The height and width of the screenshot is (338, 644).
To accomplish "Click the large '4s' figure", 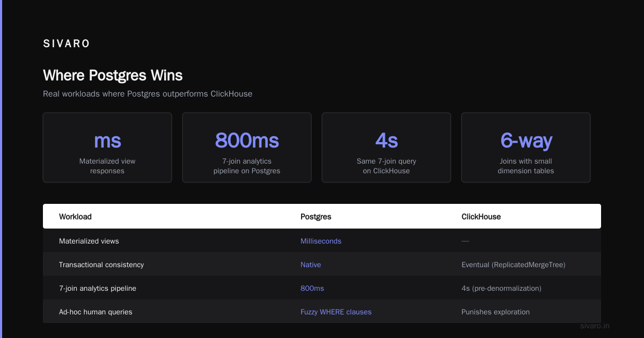I will pyautogui.click(x=386, y=140).
